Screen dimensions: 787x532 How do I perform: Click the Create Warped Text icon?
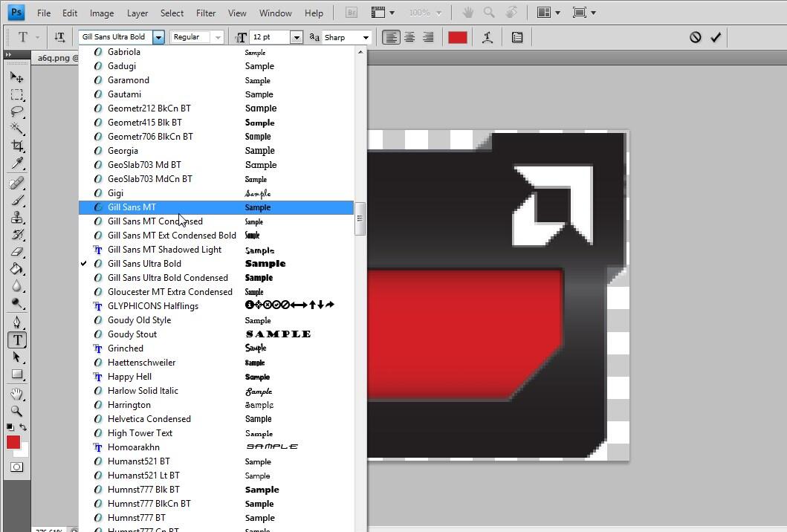point(488,37)
